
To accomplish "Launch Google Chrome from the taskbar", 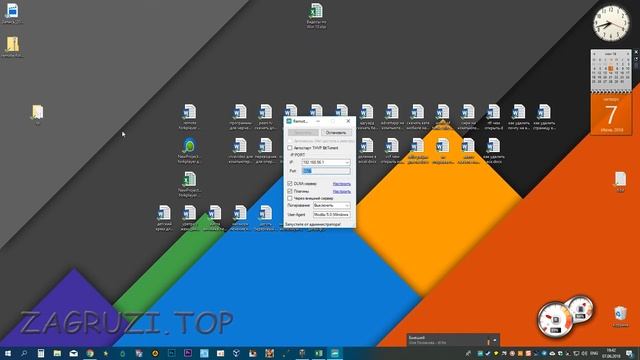I will click(90, 353).
